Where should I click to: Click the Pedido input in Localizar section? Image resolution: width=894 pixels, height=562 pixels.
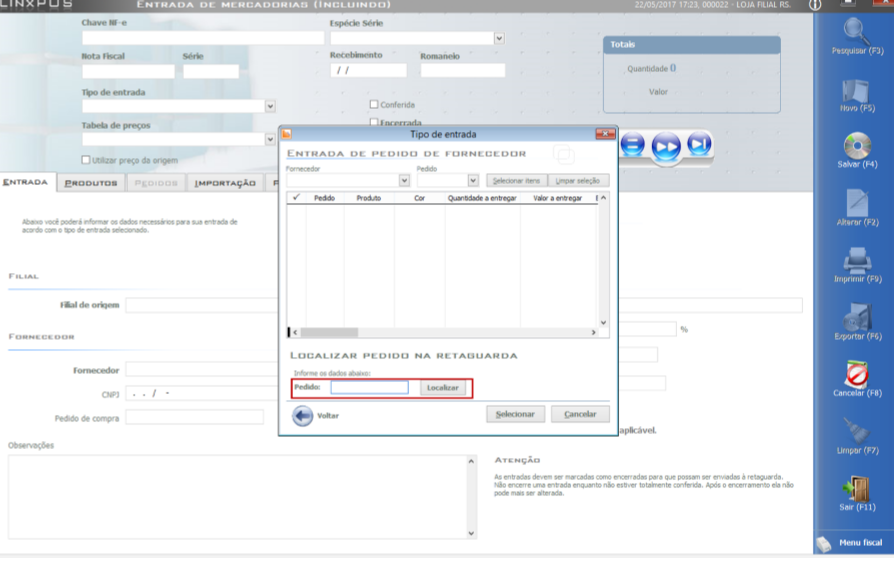click(369, 388)
